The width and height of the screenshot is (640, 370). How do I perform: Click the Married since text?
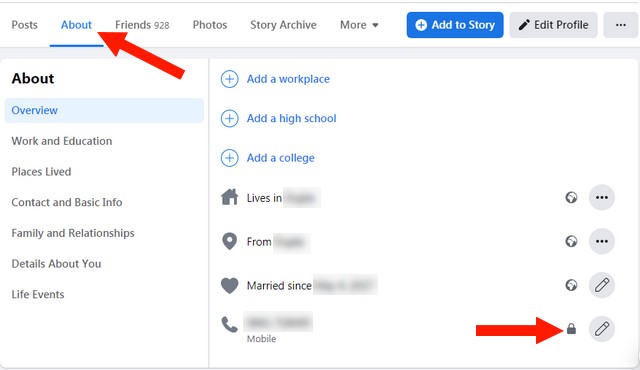[279, 285]
